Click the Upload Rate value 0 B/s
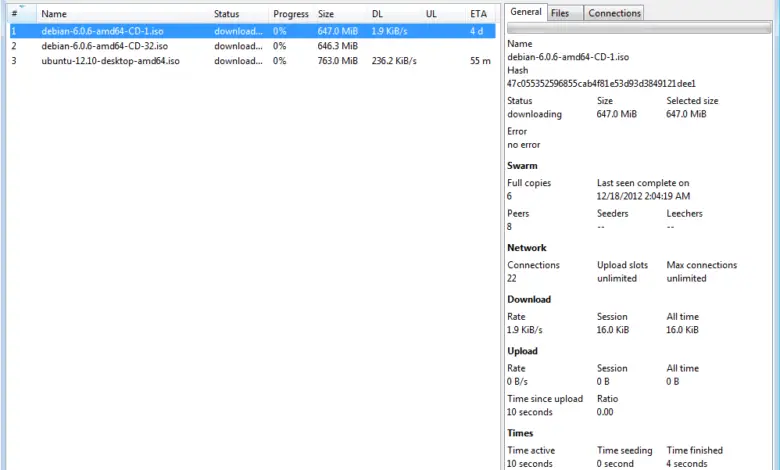This screenshot has width=780, height=470. (517, 381)
